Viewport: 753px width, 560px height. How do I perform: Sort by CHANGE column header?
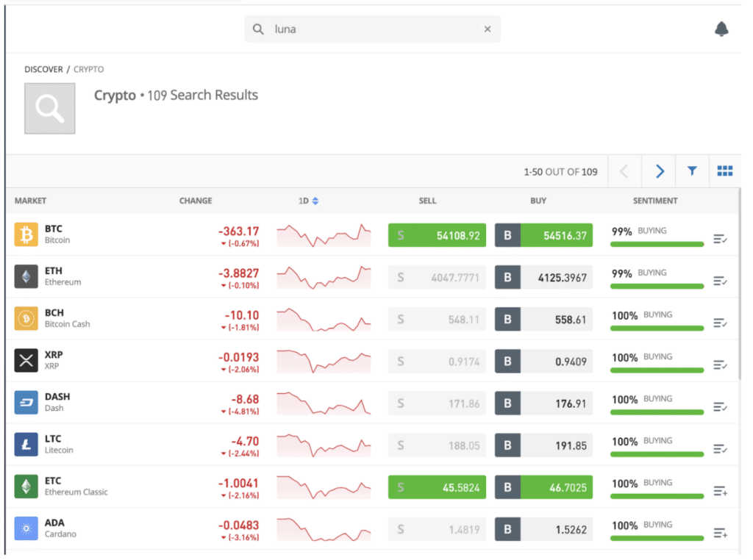(x=196, y=201)
